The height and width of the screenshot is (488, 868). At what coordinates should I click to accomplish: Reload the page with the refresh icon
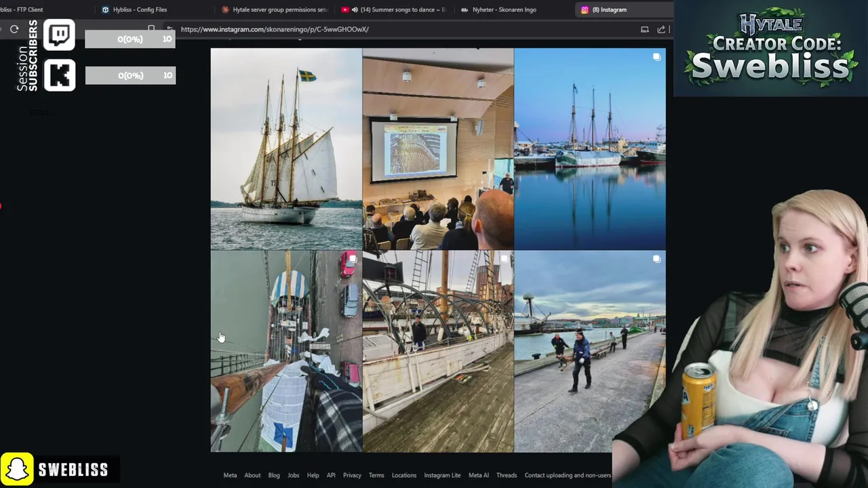pyautogui.click(x=14, y=29)
